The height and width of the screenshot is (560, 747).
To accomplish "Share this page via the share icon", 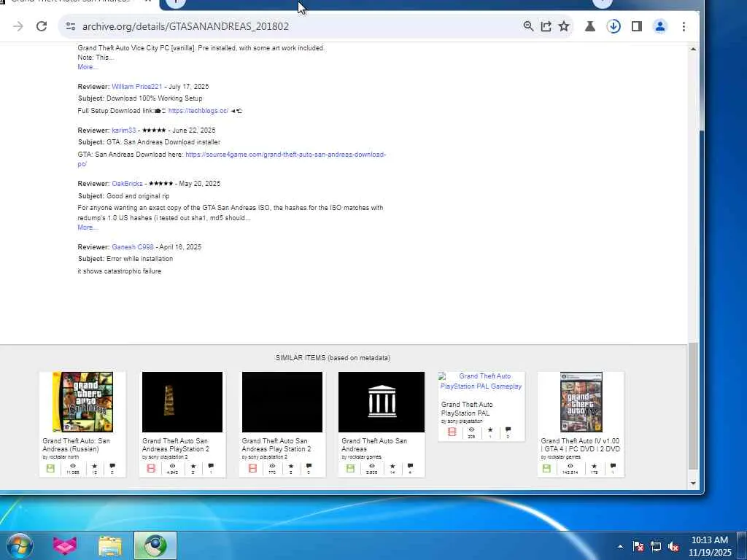I will (x=546, y=26).
